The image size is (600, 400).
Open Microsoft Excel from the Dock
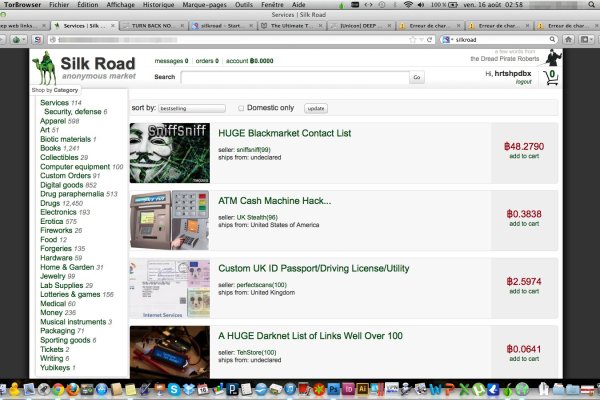point(464,390)
